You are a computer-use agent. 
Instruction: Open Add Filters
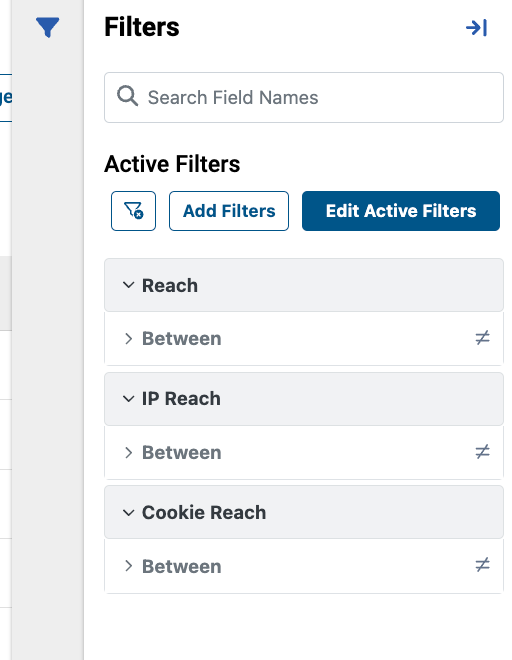coord(229,211)
